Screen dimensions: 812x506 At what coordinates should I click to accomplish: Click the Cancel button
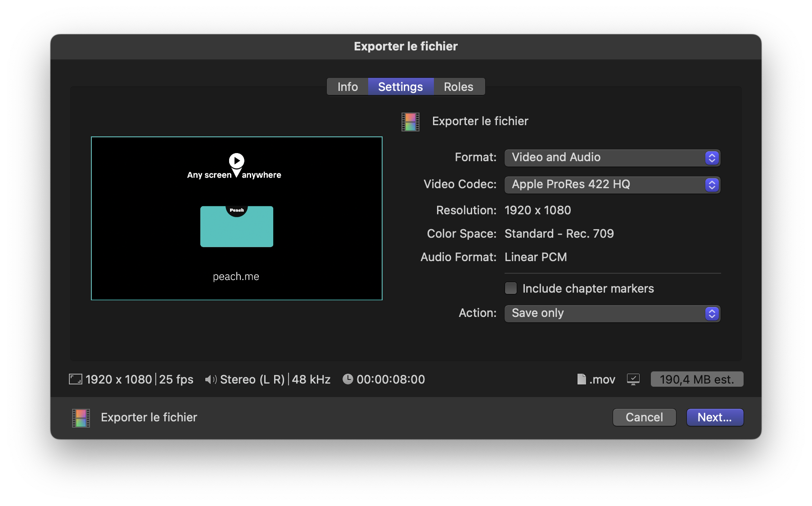644,417
